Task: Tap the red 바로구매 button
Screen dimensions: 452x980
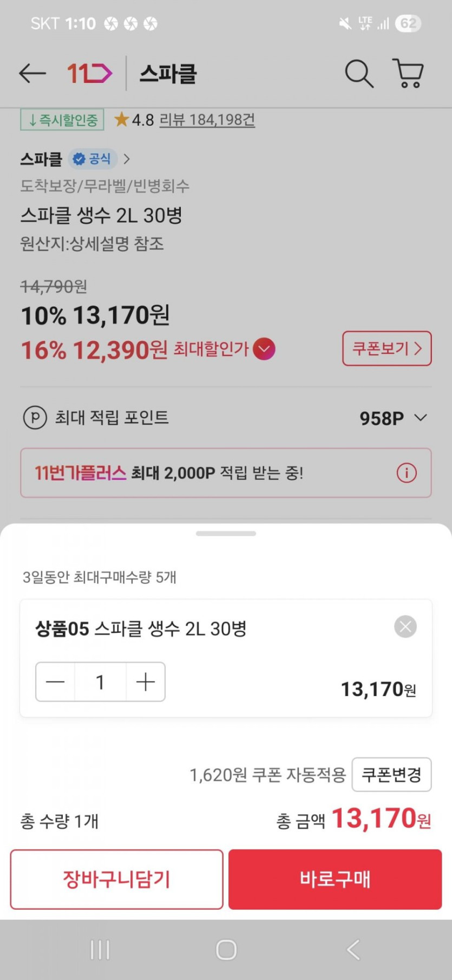Action: tap(335, 879)
